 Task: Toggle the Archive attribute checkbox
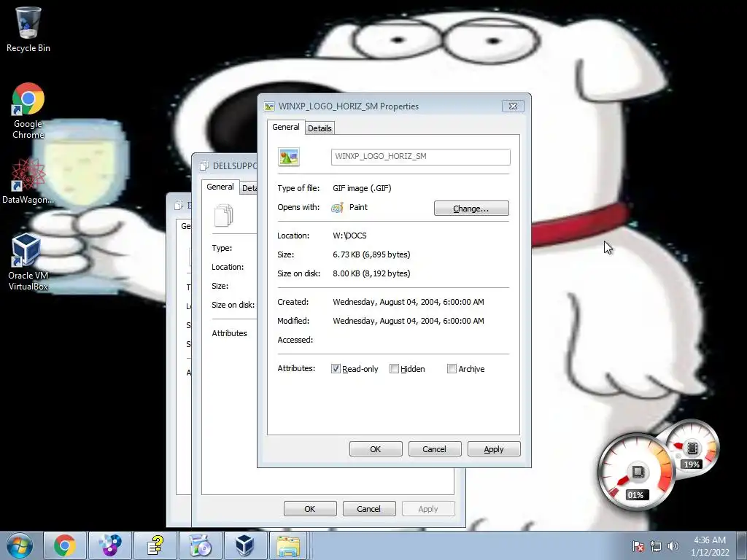(x=452, y=369)
